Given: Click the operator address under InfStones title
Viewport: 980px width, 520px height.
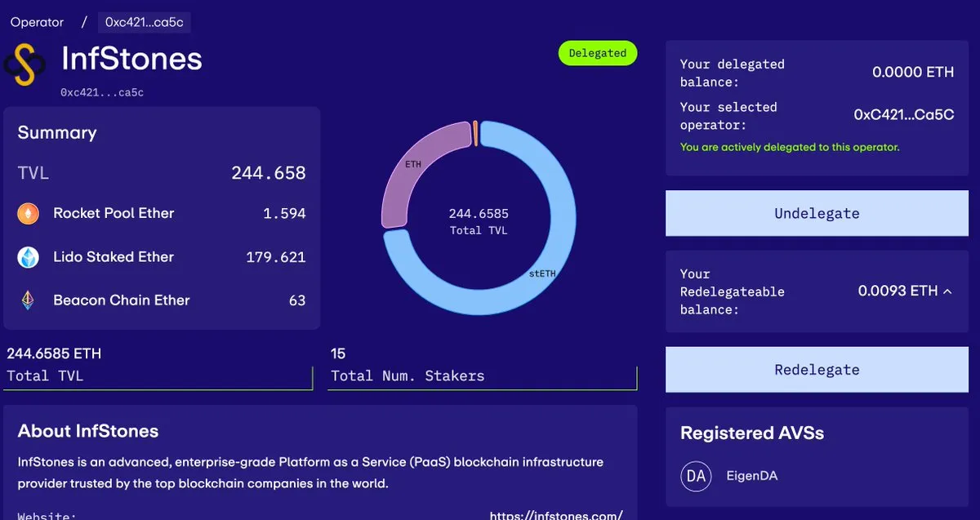Looking at the screenshot, I should coord(102,93).
